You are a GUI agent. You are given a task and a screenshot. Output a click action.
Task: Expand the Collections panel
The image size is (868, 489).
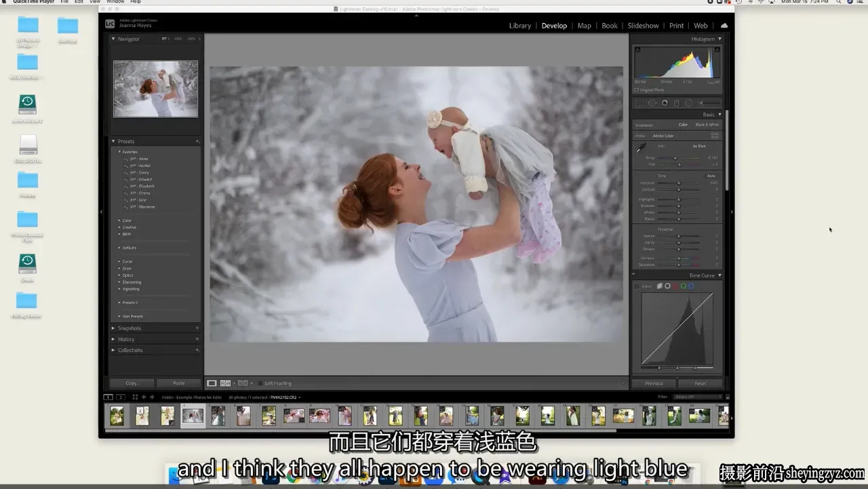(114, 350)
